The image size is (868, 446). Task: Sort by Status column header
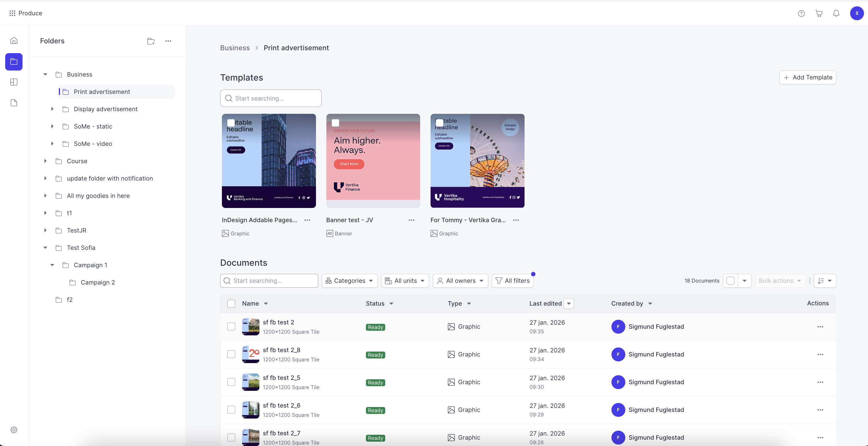coord(379,304)
